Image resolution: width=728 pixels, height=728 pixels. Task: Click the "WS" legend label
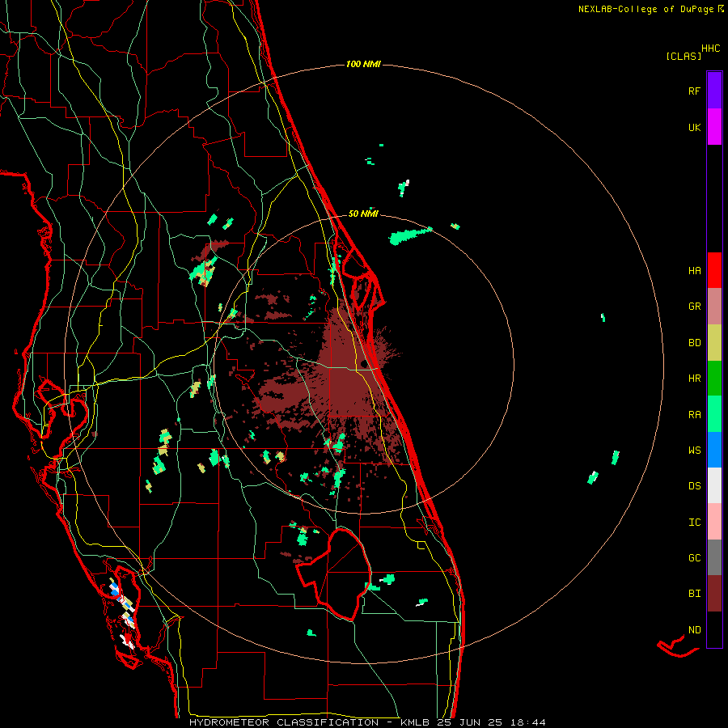click(694, 450)
